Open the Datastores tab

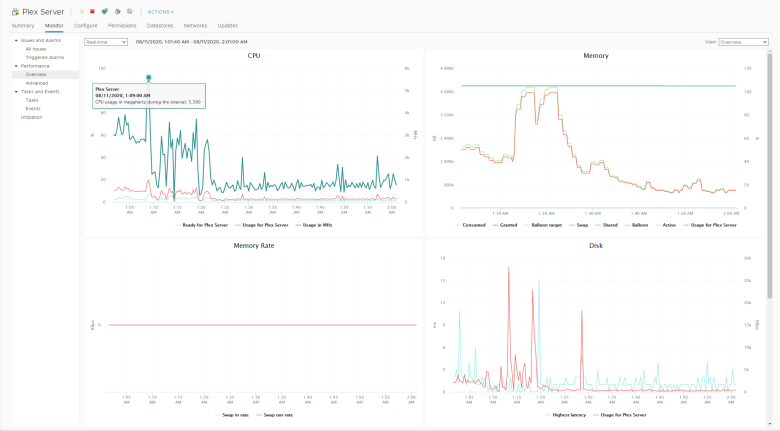(160, 25)
